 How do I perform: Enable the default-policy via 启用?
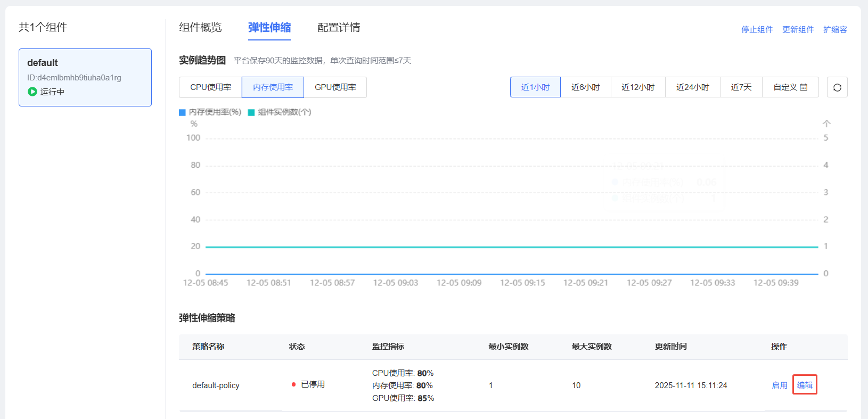tap(779, 385)
